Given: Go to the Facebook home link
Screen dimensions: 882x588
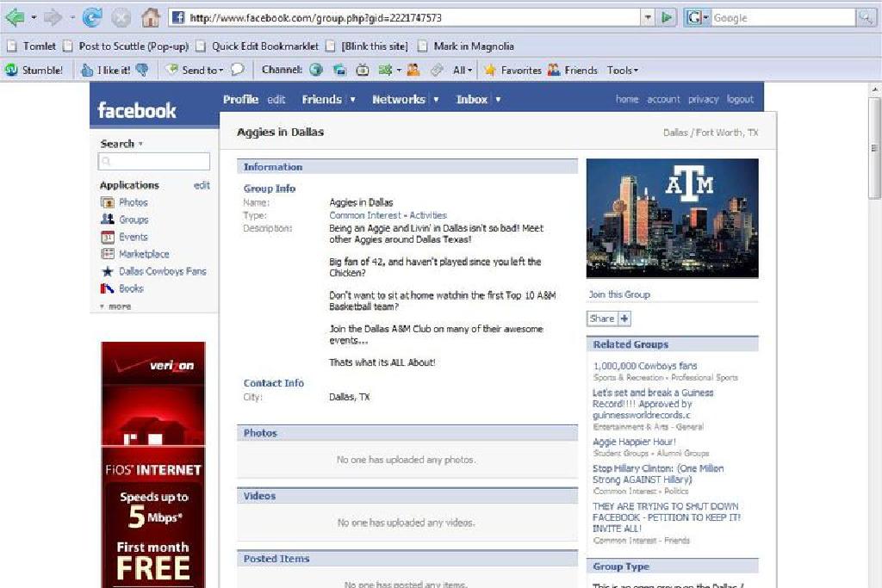Looking at the screenshot, I should (x=627, y=99).
